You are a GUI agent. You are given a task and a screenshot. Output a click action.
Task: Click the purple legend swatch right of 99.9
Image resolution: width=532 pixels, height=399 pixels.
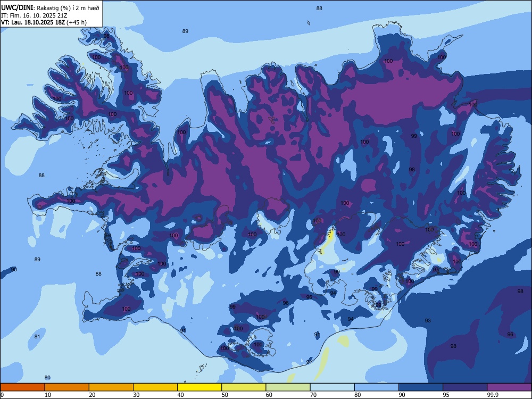click(x=509, y=387)
